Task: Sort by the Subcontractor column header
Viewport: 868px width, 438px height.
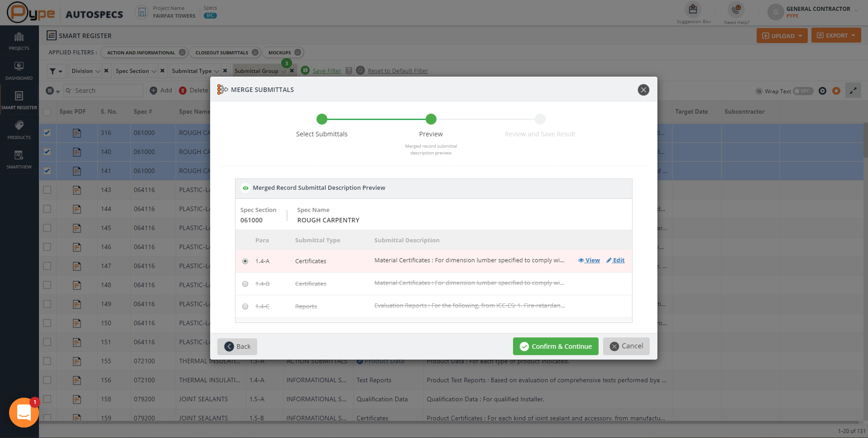Action: [x=744, y=112]
